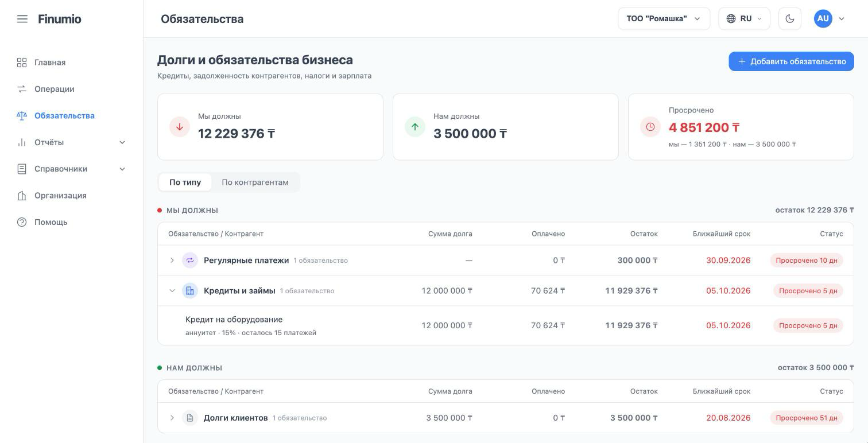Screen dimensions: 868x443
Task: Expand the Регулярные платежи row
Action: (172, 261)
